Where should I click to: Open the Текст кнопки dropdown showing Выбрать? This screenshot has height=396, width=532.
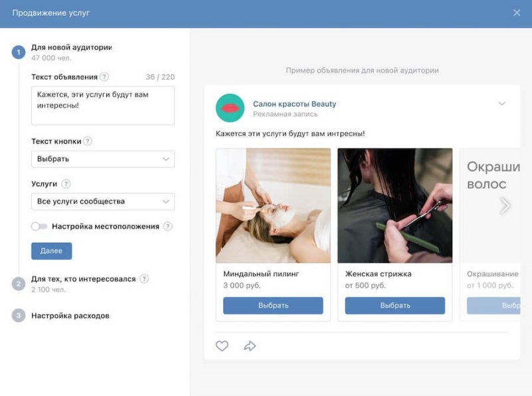pos(103,159)
